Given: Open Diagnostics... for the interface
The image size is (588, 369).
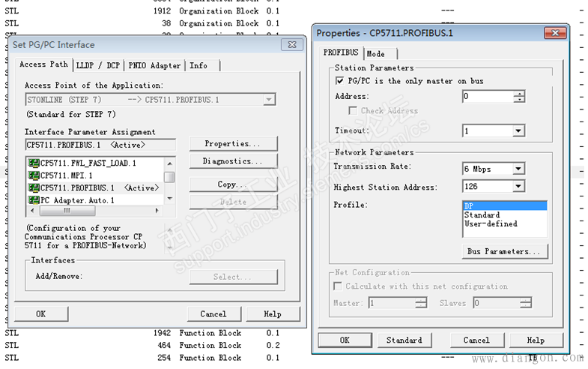Looking at the screenshot, I should click(233, 161).
